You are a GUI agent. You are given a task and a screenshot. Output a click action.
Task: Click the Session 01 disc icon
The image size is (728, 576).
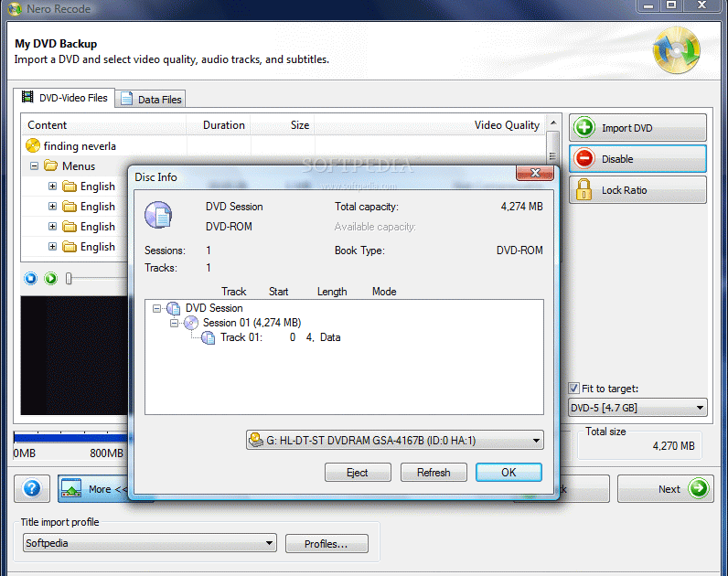tap(191, 323)
